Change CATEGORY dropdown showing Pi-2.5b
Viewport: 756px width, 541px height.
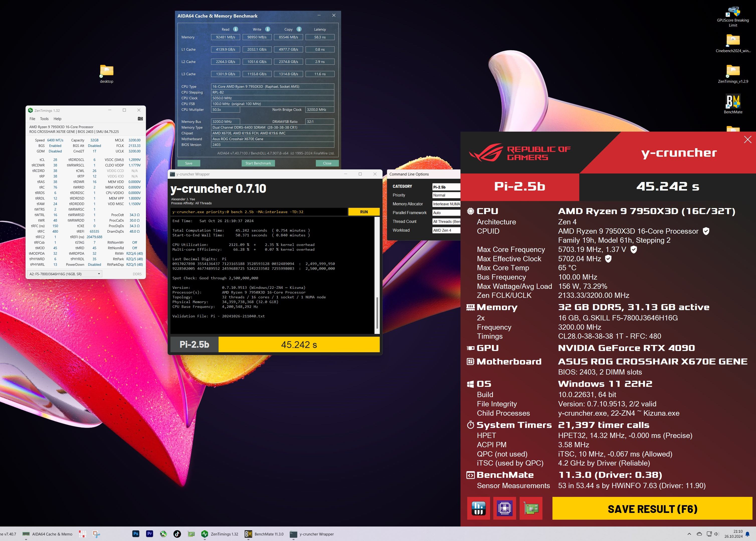[x=446, y=187]
